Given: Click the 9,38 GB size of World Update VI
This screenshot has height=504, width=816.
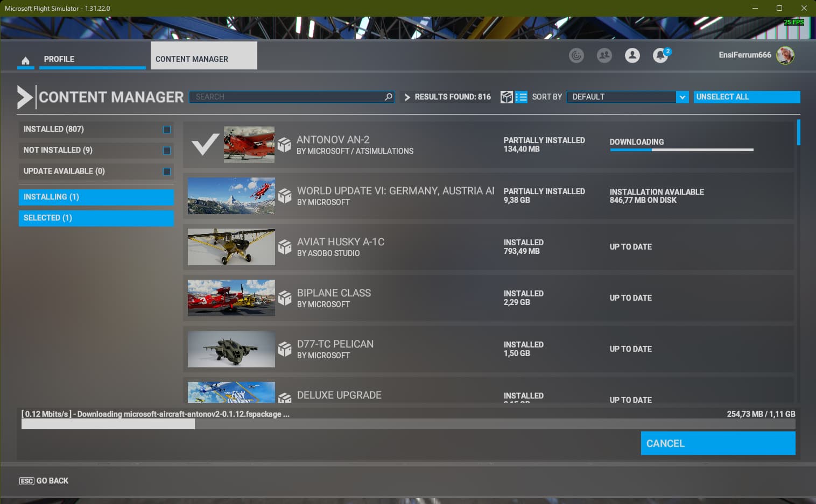Looking at the screenshot, I should click(x=517, y=200).
